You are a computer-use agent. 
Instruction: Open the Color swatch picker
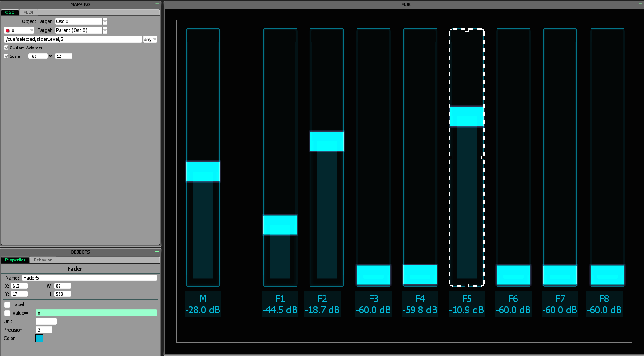point(39,338)
